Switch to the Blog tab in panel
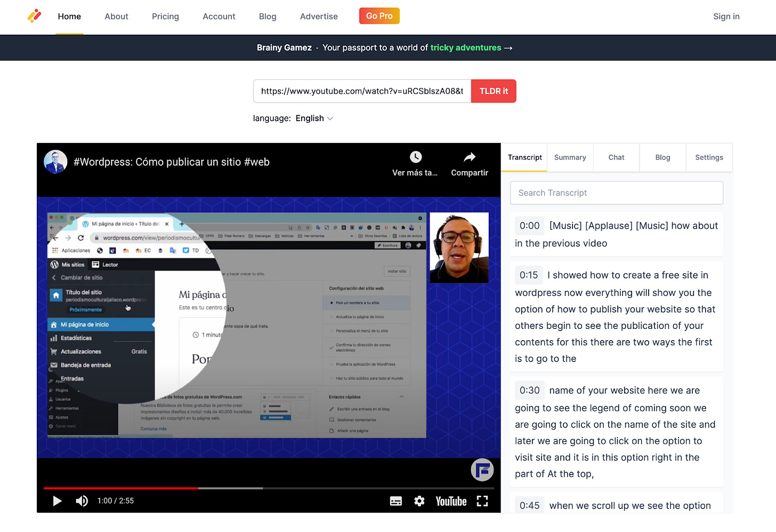Image resolution: width=776 pixels, height=532 pixels. click(x=662, y=157)
